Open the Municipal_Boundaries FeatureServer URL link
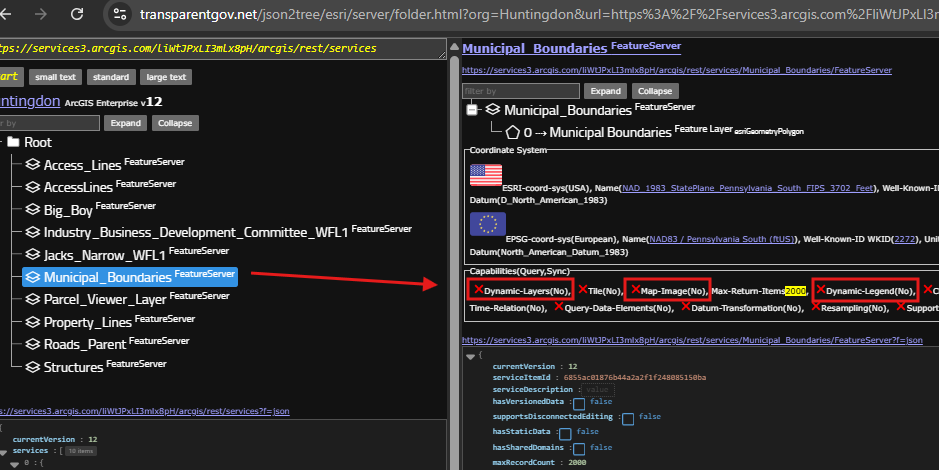The height and width of the screenshot is (470, 939). click(677, 70)
